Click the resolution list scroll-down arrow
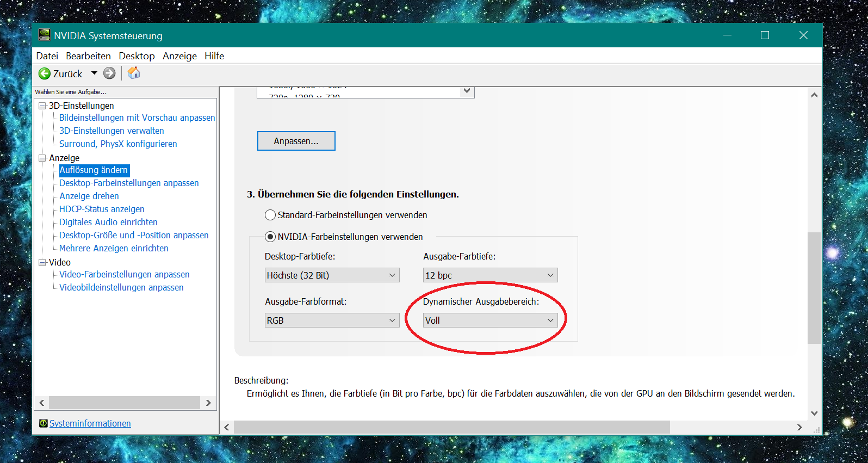The image size is (868, 463). (x=467, y=91)
